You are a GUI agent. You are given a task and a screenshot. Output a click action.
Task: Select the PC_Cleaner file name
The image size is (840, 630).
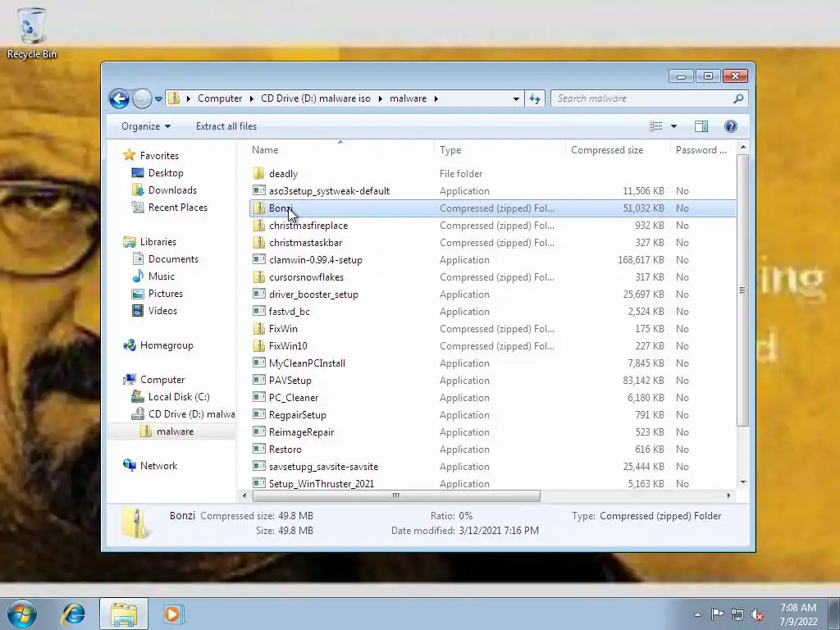click(294, 398)
